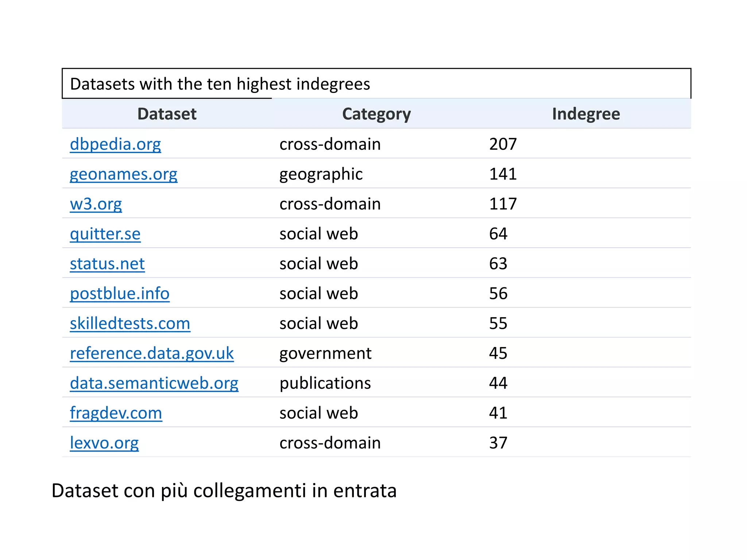
Task: Open the status.net link
Action: pos(107,264)
